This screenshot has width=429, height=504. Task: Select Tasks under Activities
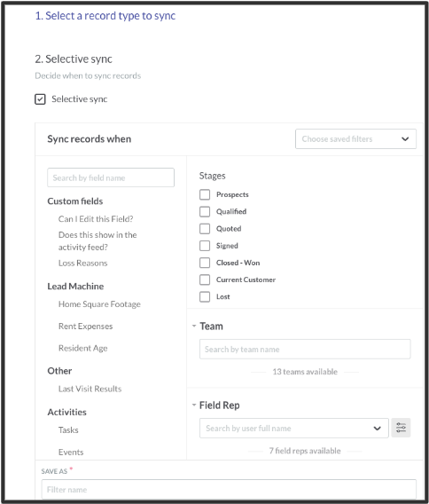[68, 430]
